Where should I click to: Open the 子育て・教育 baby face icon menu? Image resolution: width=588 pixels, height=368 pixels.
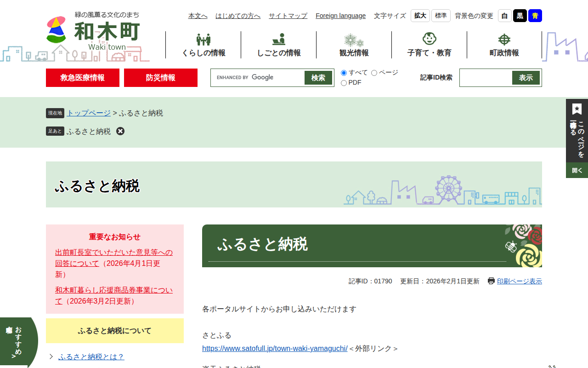tap(429, 39)
